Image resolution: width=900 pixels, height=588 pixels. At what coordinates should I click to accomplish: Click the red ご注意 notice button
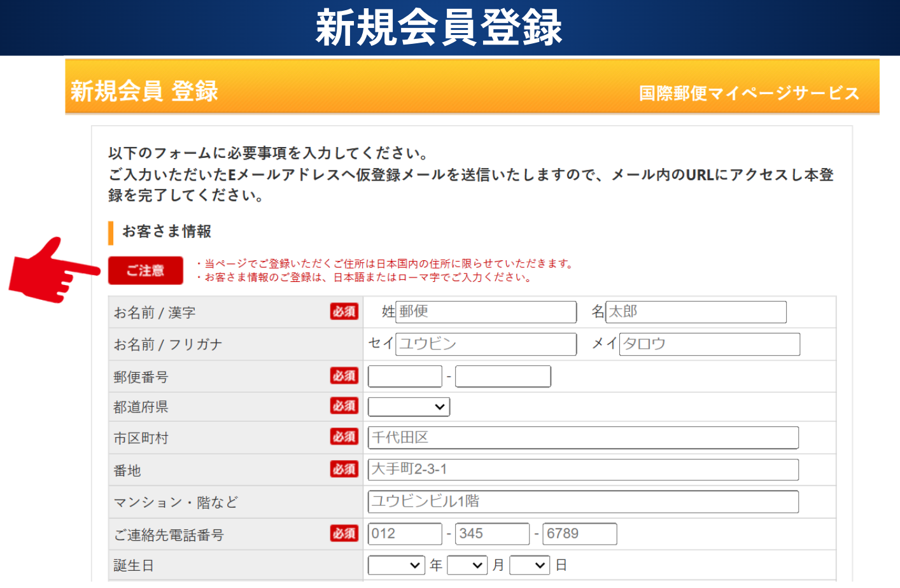[145, 270]
